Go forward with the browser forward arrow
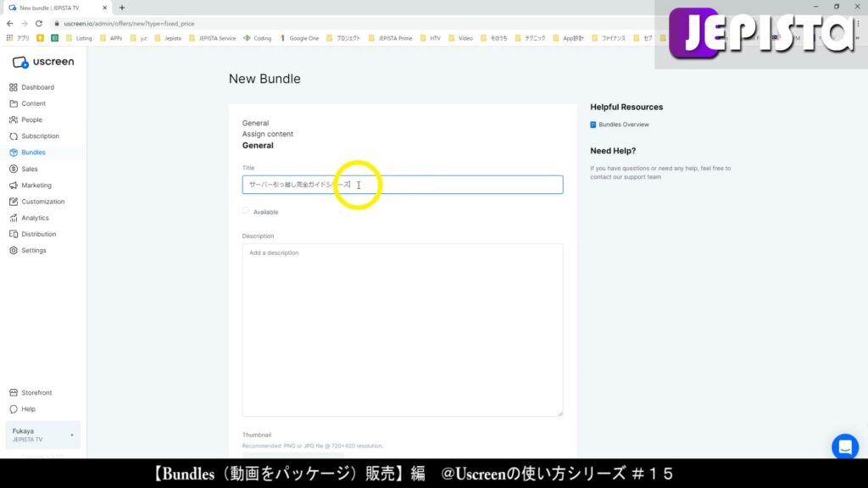 tap(25, 24)
